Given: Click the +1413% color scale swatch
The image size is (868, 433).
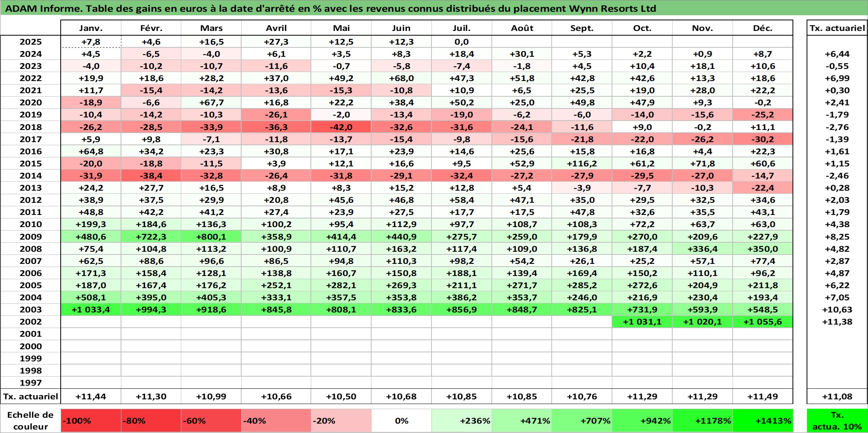Looking at the screenshot, I should (763, 420).
